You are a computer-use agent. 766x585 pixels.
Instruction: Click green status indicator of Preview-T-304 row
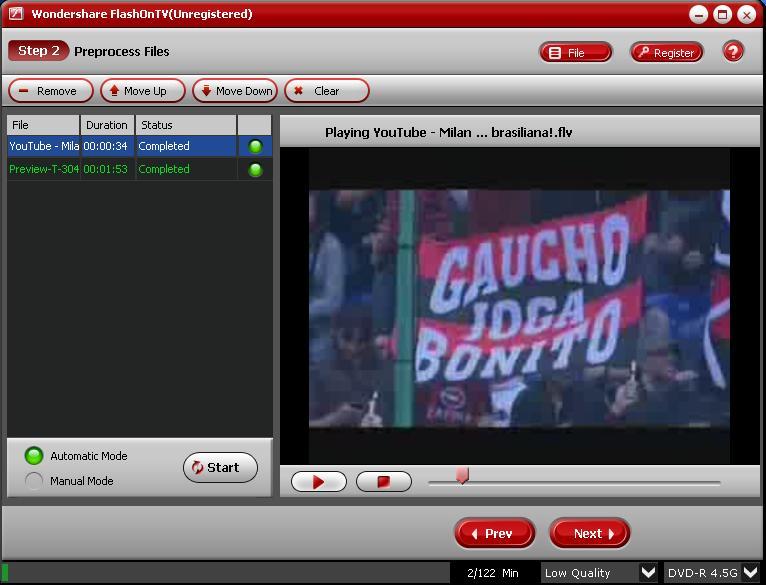click(255, 170)
